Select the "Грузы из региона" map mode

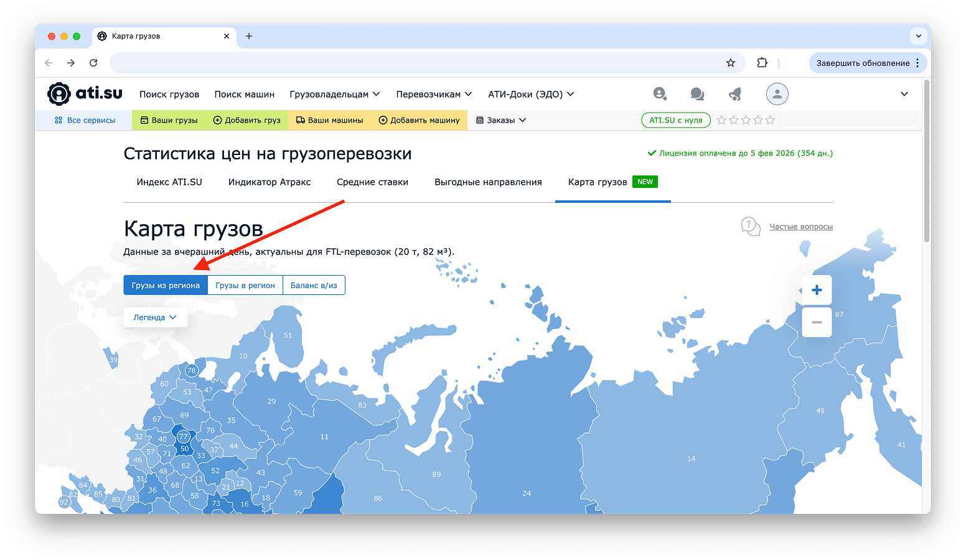click(166, 285)
